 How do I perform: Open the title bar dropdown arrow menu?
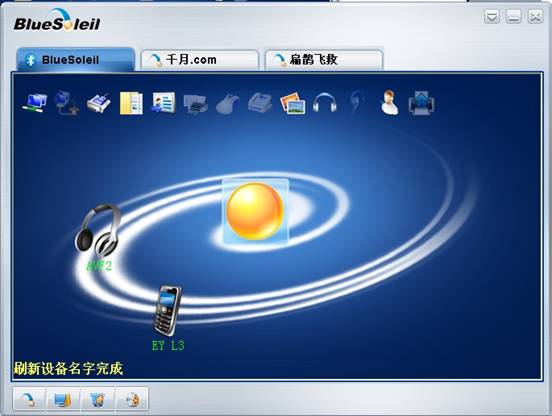491,17
